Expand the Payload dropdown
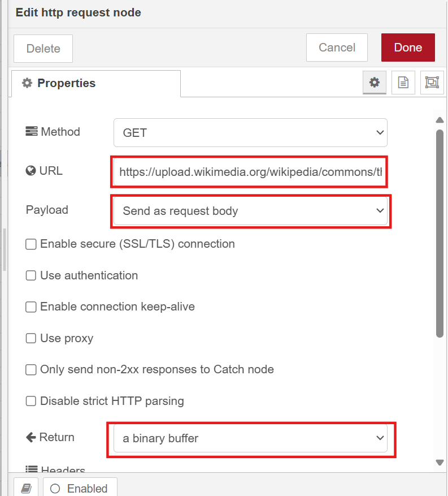Viewport: 448px width, 496px height. [x=250, y=211]
